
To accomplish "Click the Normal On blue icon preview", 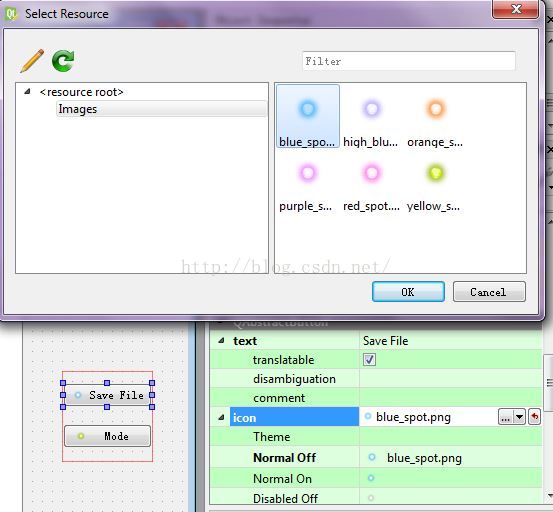I will 371,478.
